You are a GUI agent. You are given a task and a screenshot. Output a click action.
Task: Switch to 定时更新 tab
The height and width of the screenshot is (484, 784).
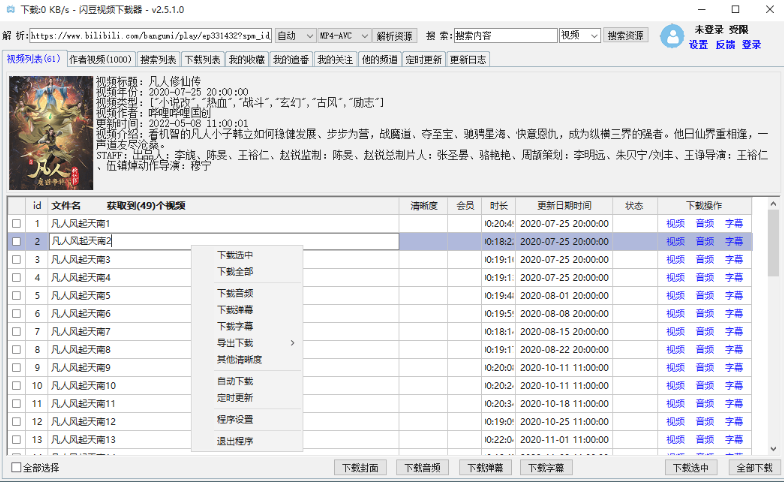(424, 60)
